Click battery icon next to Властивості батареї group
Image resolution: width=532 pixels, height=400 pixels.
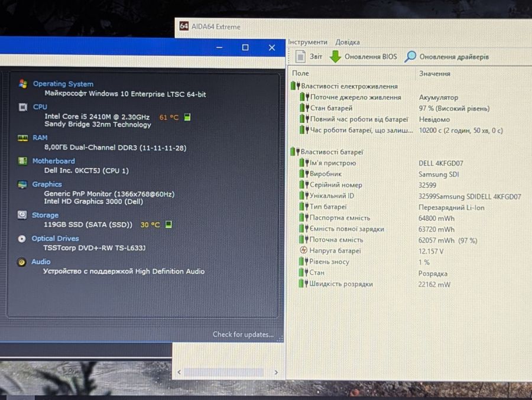pos(295,152)
